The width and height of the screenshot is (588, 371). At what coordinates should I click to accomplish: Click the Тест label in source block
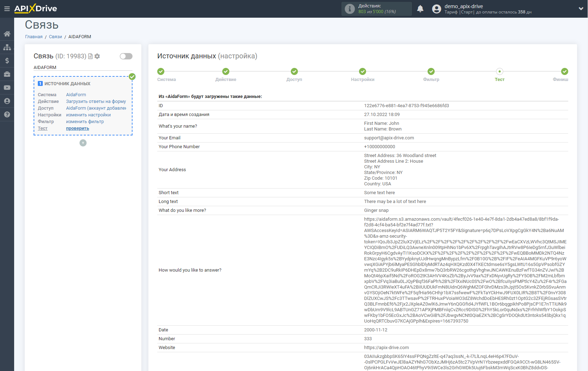42,128
